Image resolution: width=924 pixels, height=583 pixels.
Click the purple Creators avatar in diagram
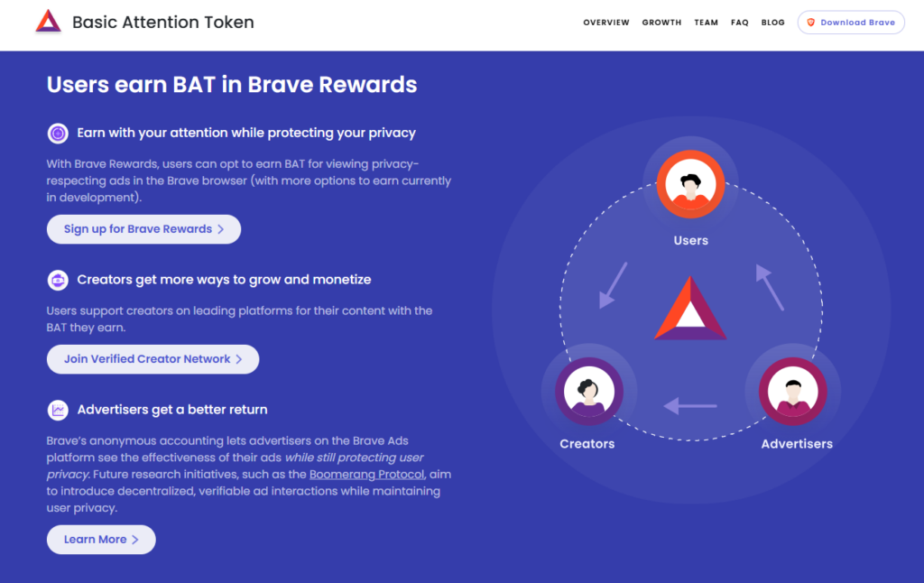(588, 392)
